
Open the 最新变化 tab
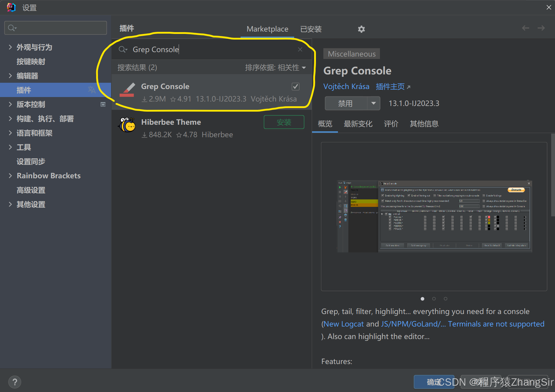[358, 124]
